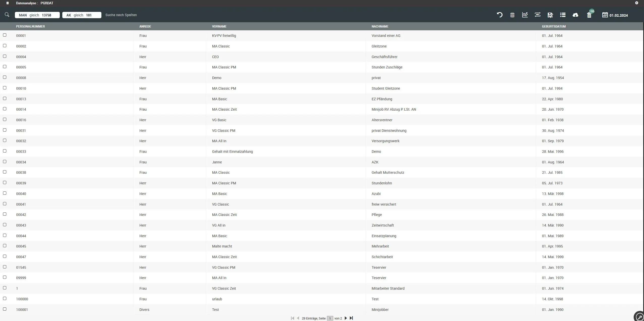This screenshot has width=644, height=321.
Task: Select the chart analysis icon
Action: pyautogui.click(x=525, y=15)
